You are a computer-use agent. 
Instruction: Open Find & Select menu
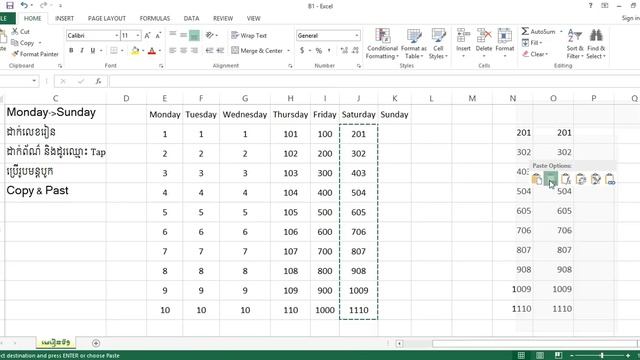596,44
